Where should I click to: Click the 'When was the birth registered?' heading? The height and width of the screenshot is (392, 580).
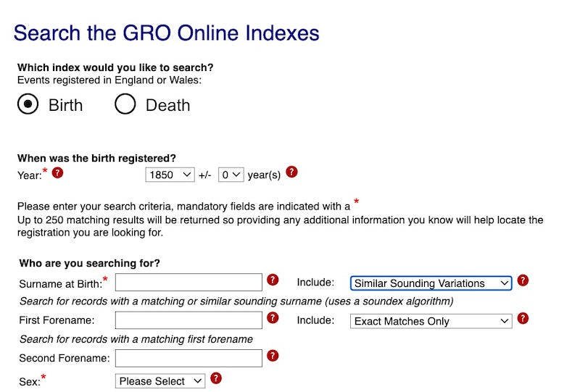pos(96,158)
